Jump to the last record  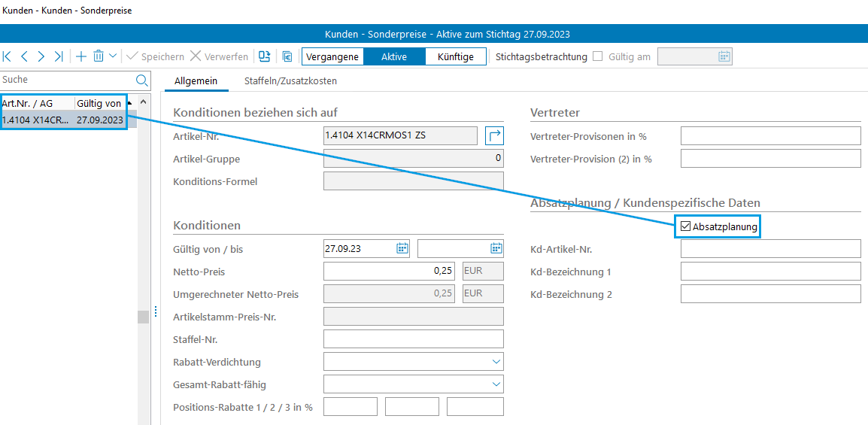[59, 56]
